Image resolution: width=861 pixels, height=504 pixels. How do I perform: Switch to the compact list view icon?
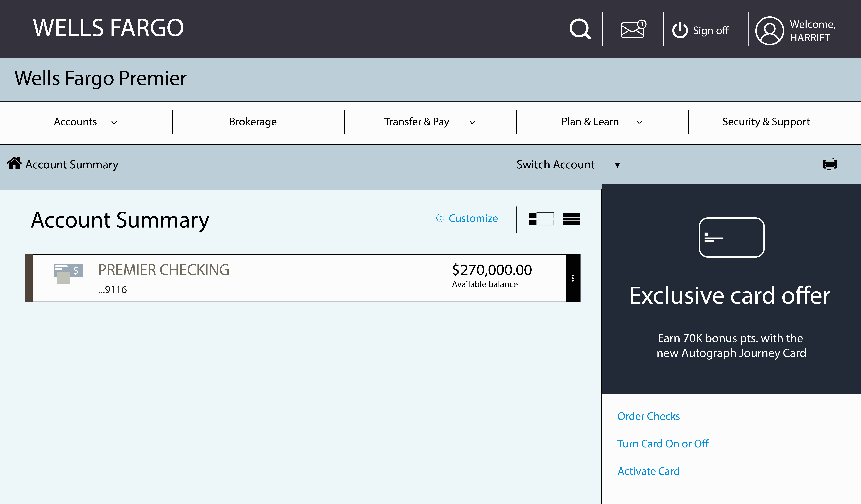point(571,219)
